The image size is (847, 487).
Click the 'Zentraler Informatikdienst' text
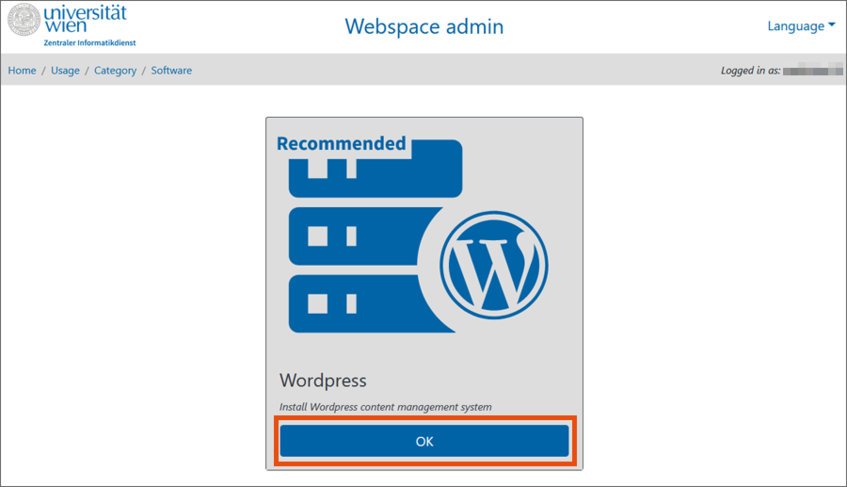90,43
